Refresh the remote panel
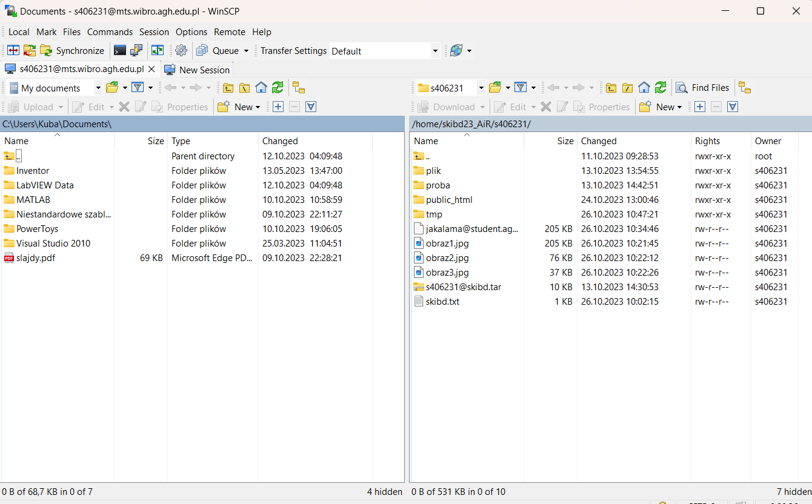Viewport: 812px width, 504px height. pos(661,88)
